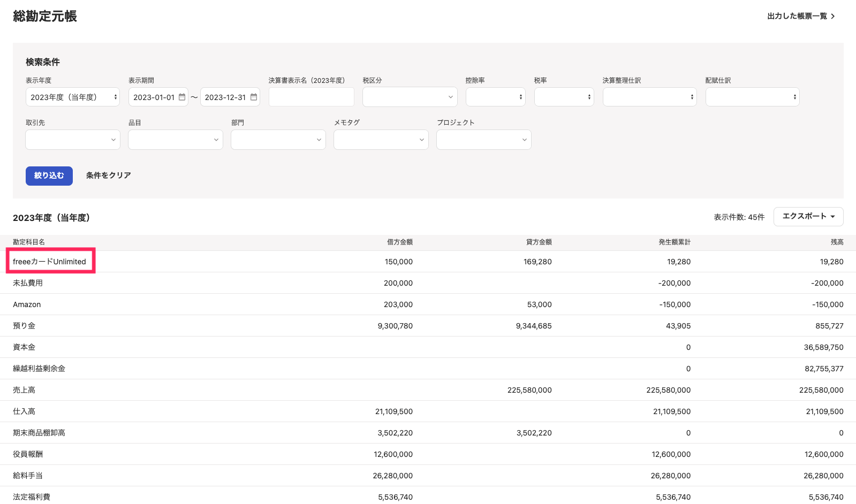Click the 決算書表示名 input field

[312, 97]
